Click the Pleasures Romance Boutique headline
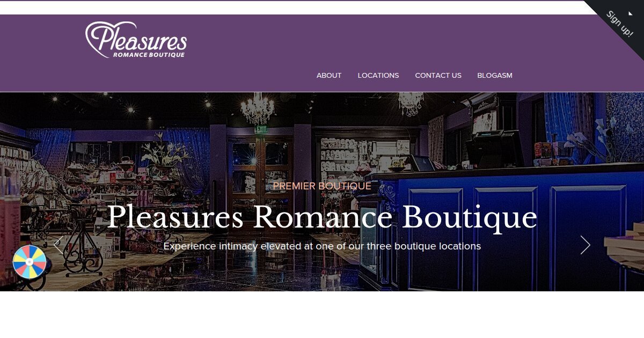 pos(322,217)
